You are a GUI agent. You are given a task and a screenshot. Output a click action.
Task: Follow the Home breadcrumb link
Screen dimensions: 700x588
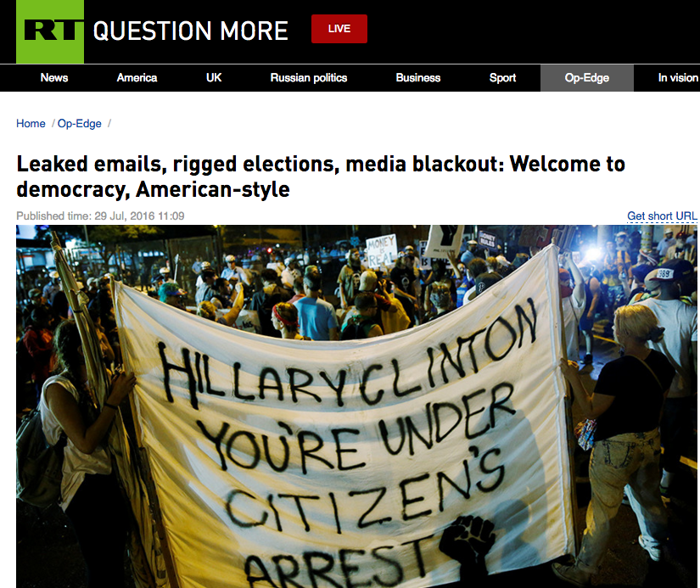pos(31,124)
